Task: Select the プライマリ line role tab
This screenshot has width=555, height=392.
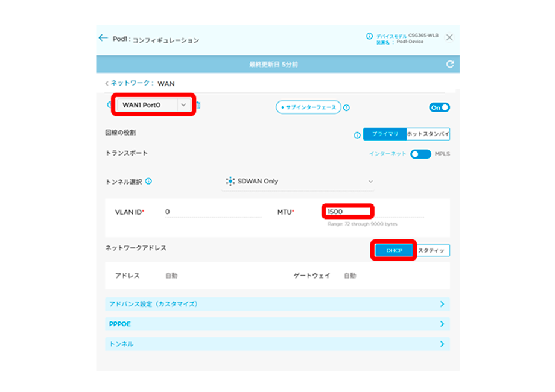Action: click(x=384, y=134)
